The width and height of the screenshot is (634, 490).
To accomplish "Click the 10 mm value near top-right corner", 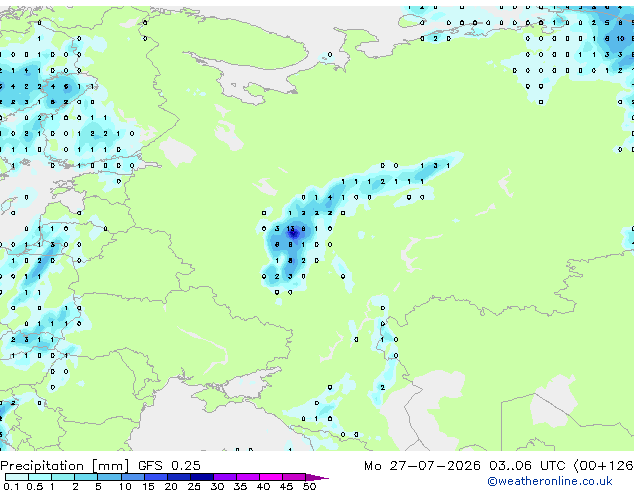I will (620, 38).
